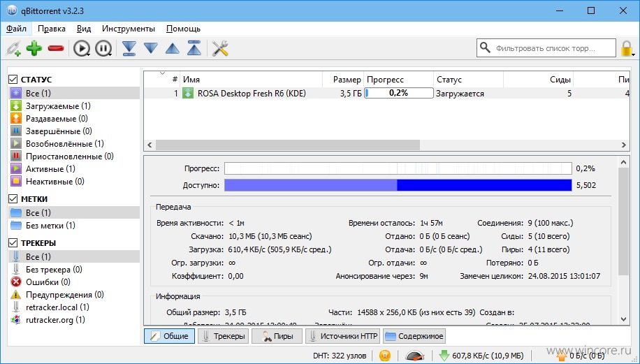Select Загружаемые (1) status filter
This screenshot has height=364, width=640.
[74, 106]
